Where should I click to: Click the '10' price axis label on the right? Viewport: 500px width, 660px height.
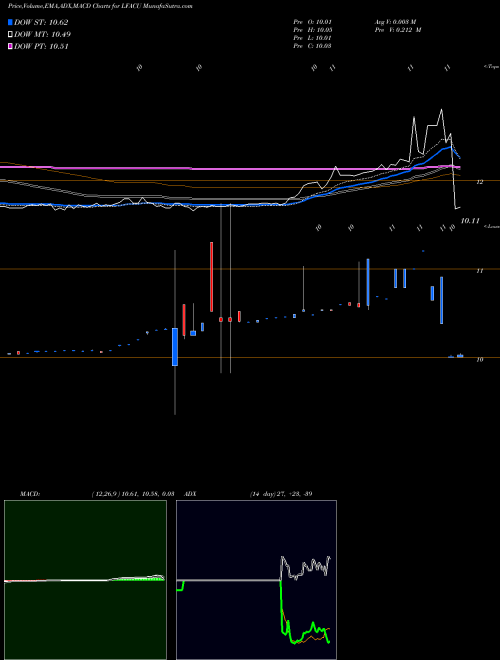coord(479,359)
